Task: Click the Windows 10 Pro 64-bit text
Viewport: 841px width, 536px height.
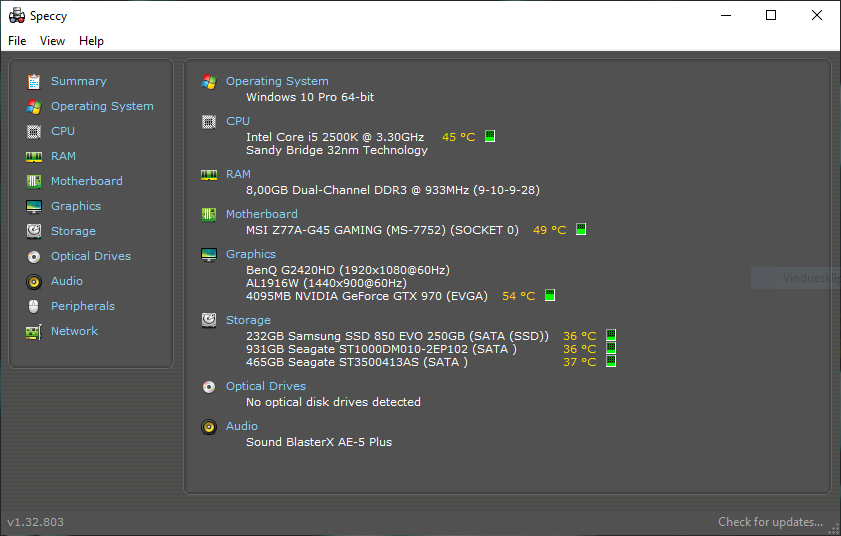Action: (x=310, y=97)
